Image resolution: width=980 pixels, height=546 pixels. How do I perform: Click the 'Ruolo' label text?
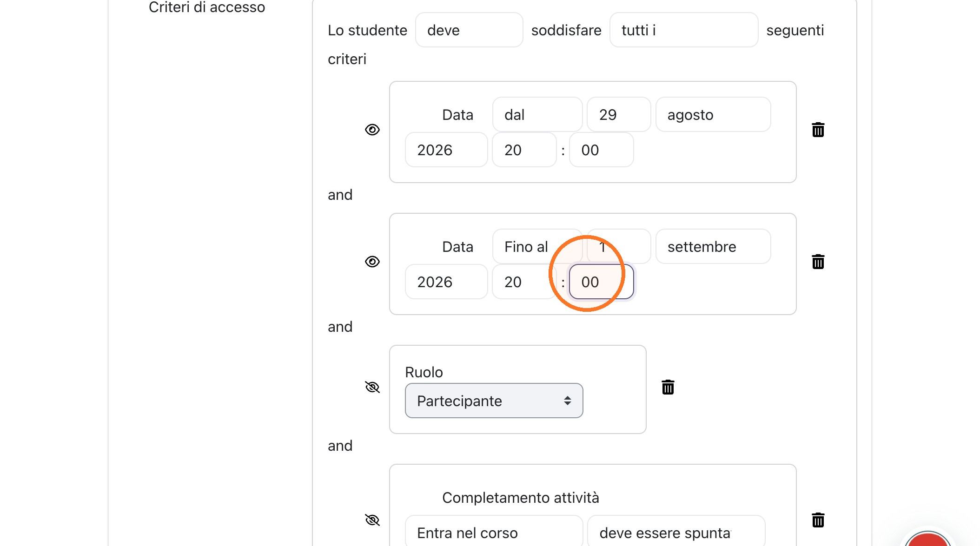click(x=424, y=372)
